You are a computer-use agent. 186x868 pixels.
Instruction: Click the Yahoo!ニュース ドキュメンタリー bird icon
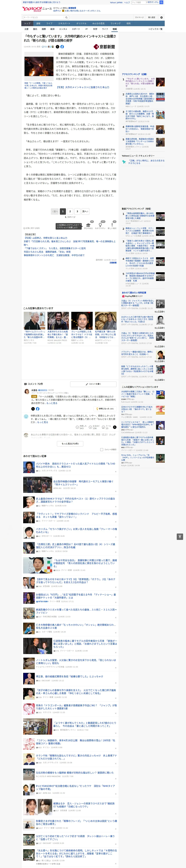pyautogui.click(x=124, y=162)
